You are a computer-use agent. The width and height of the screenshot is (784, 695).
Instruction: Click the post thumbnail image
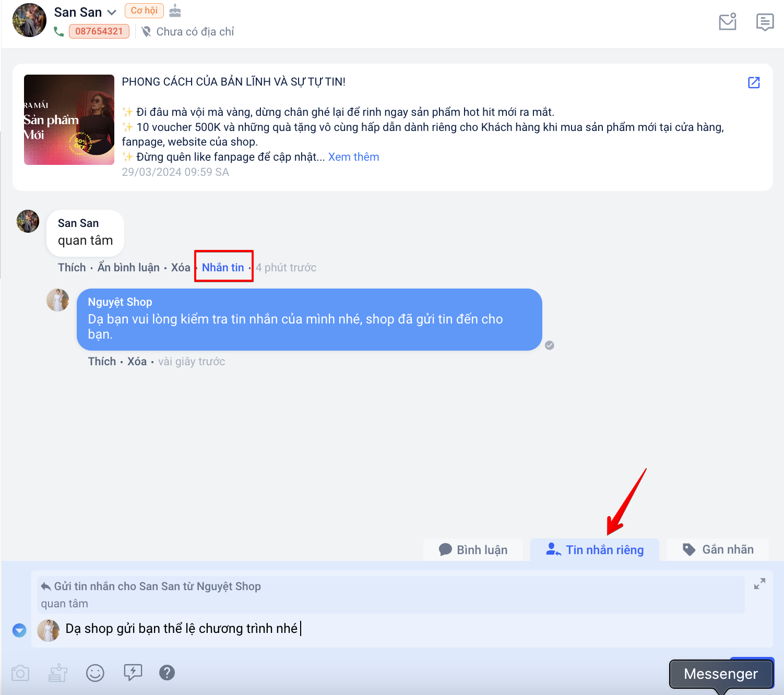[69, 120]
